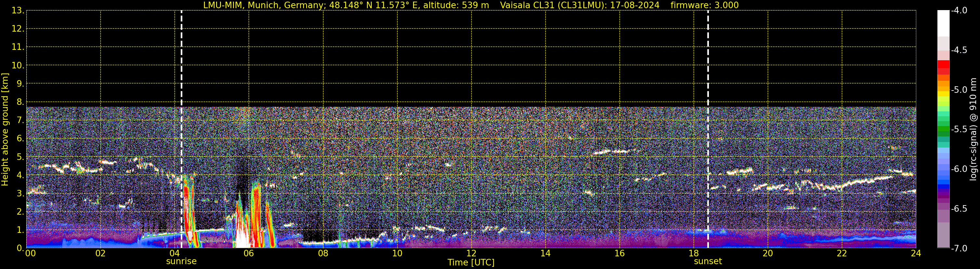
Task: Click the 'Height above ground [km]' axis title
Action: (x=5, y=130)
